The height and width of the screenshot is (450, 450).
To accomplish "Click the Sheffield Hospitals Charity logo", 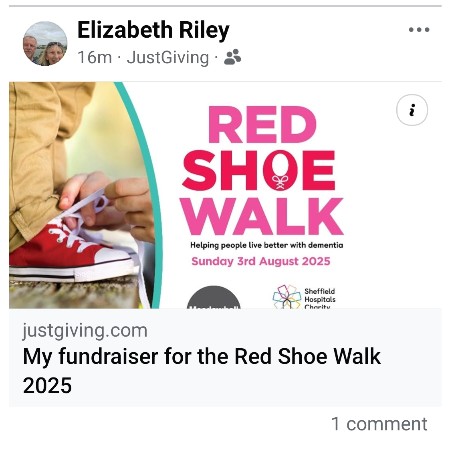I will [x=304, y=297].
